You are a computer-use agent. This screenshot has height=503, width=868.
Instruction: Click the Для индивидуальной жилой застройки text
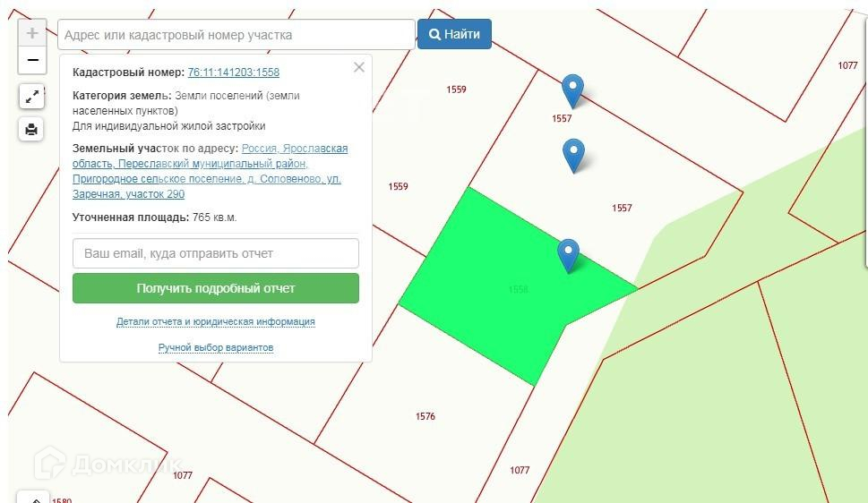pos(168,126)
